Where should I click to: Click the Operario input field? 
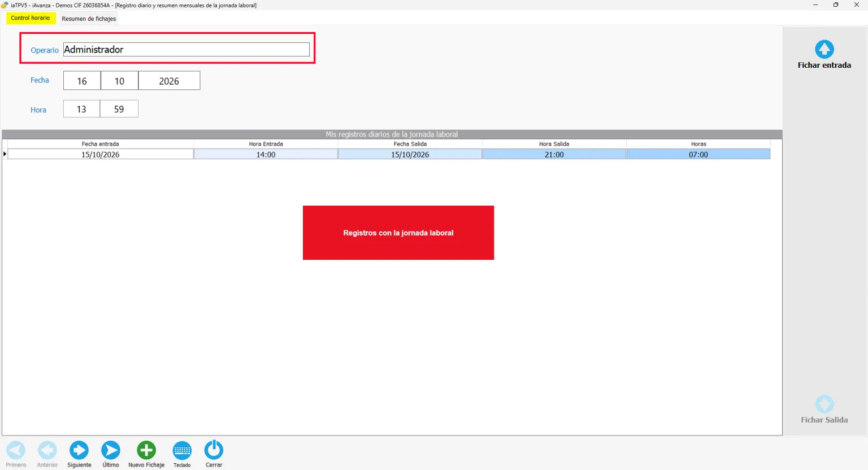(186, 50)
